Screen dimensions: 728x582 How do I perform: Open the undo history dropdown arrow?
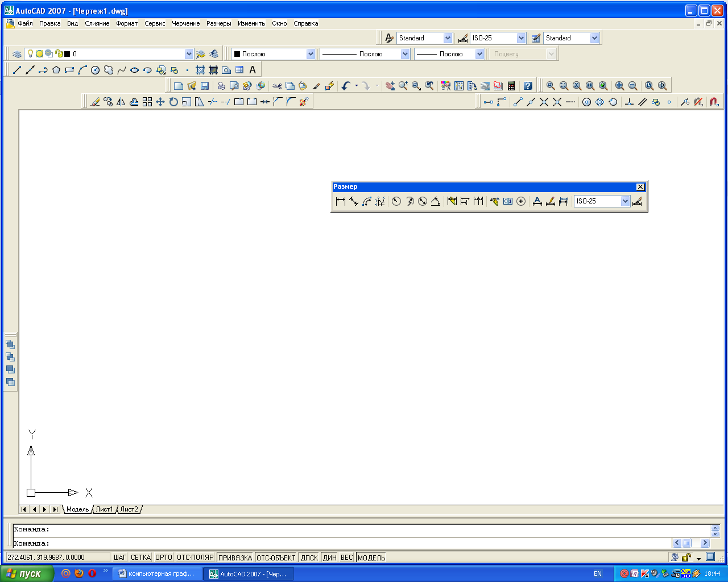(x=357, y=86)
